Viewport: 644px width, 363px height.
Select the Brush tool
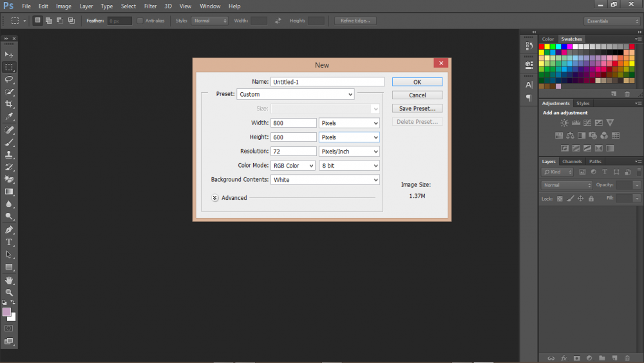pyautogui.click(x=9, y=142)
